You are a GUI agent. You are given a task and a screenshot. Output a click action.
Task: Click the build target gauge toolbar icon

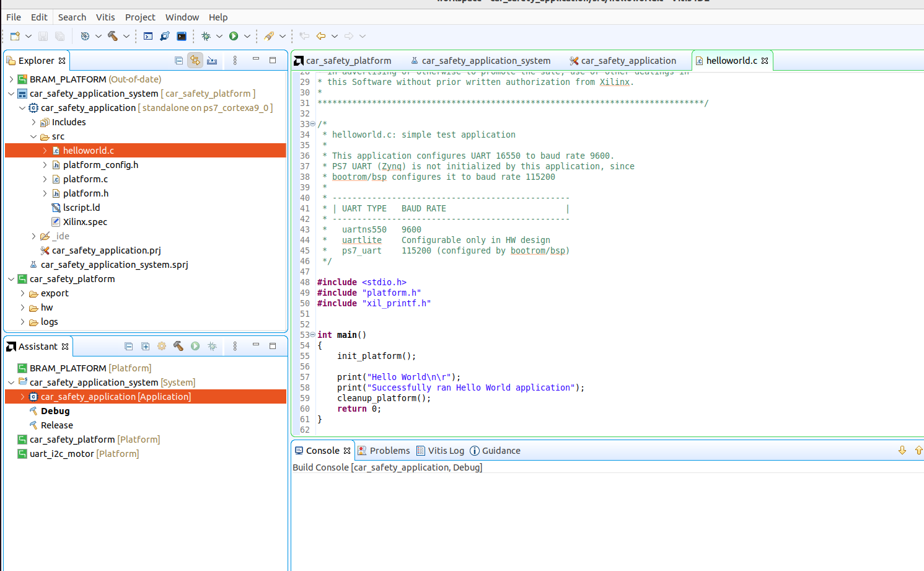[x=85, y=36]
